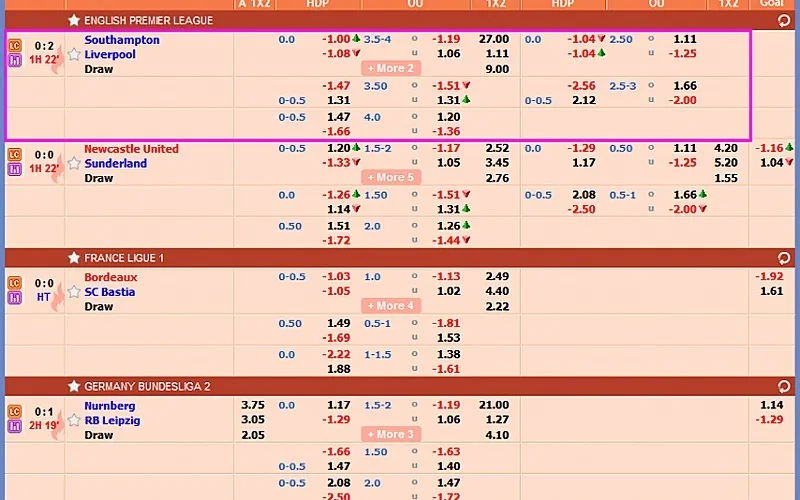The height and width of the screenshot is (500, 800).
Task: Open live centre icon for Nurnberg match
Action: pos(15,412)
